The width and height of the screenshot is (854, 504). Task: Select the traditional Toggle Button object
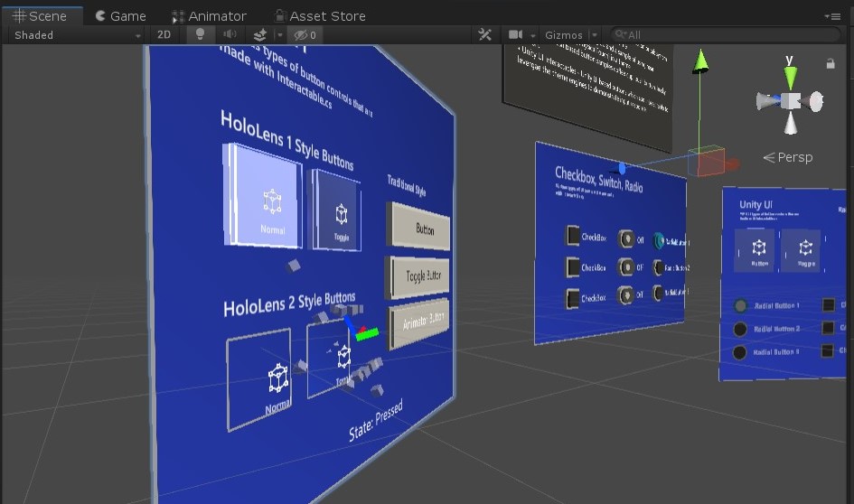[x=418, y=276]
